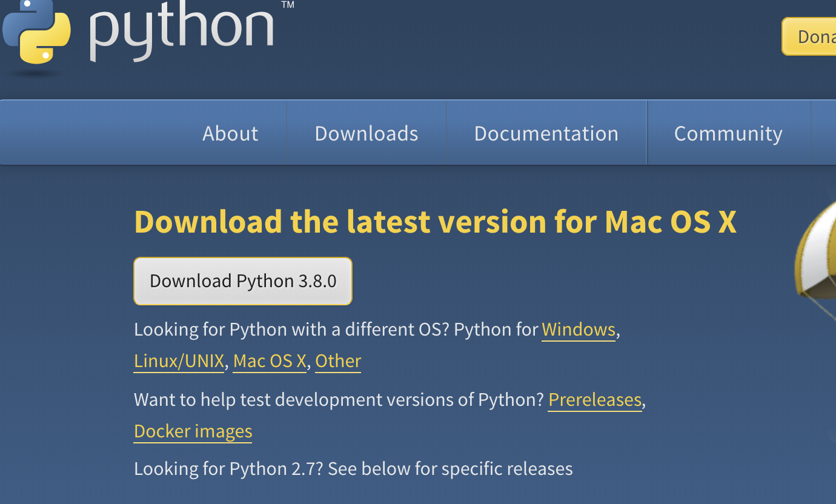Click 'Want to help test development versions' text

coord(338,400)
